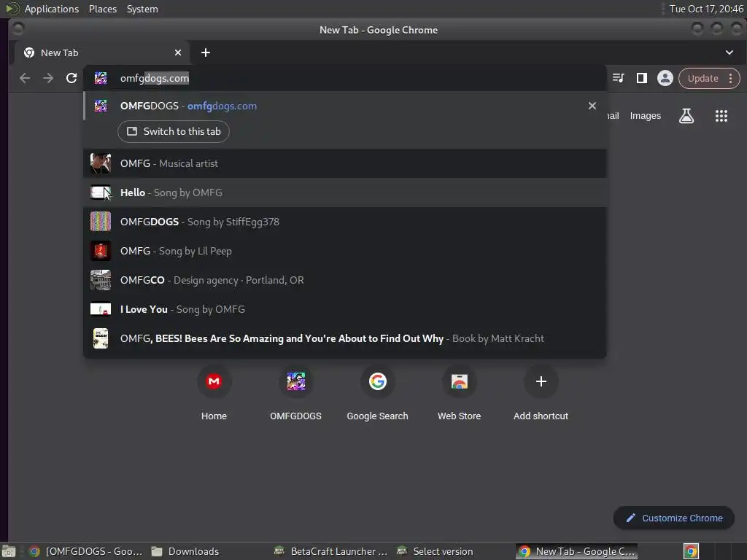Open the Places menu
The width and height of the screenshot is (747, 560).
point(102,9)
